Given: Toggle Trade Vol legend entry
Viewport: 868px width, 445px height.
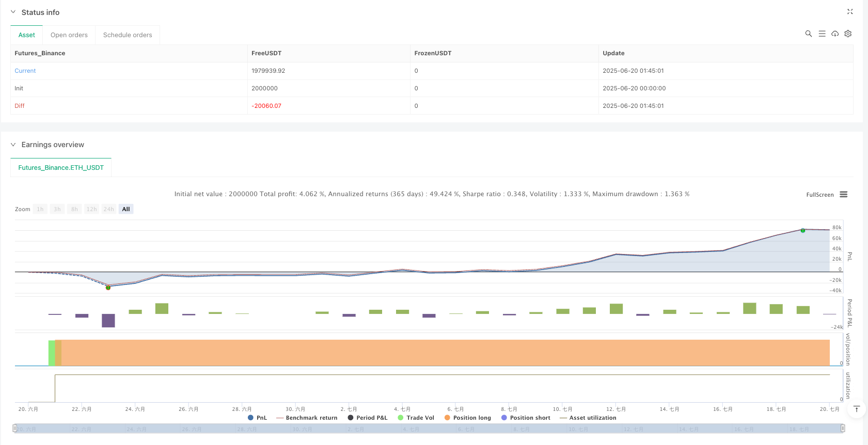Looking at the screenshot, I should pyautogui.click(x=416, y=418).
